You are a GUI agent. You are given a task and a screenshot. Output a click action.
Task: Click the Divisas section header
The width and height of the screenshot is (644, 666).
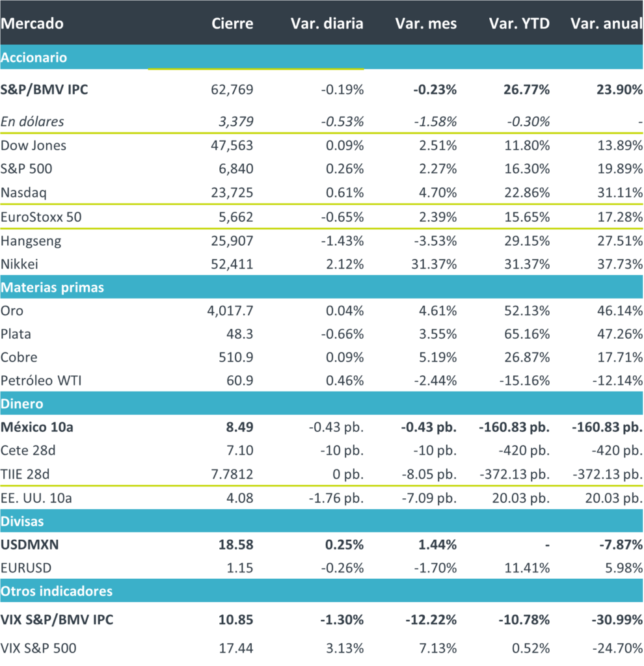coord(23,522)
